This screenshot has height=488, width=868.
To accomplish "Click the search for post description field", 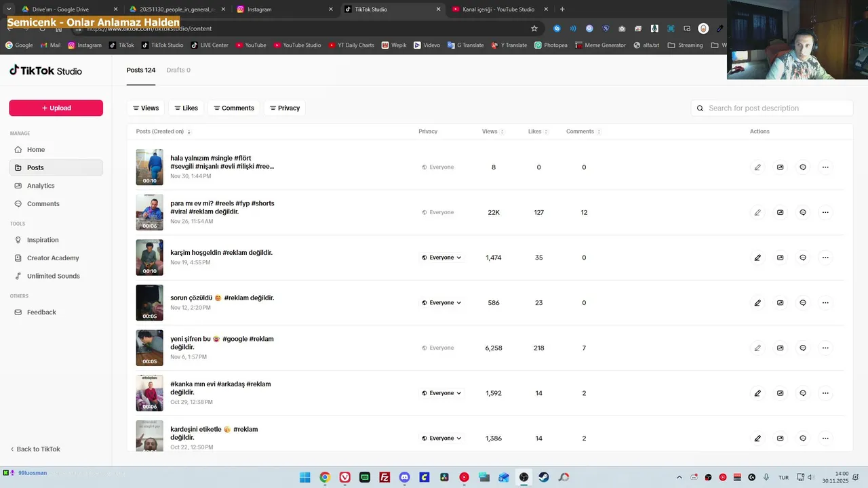I will pos(772,108).
